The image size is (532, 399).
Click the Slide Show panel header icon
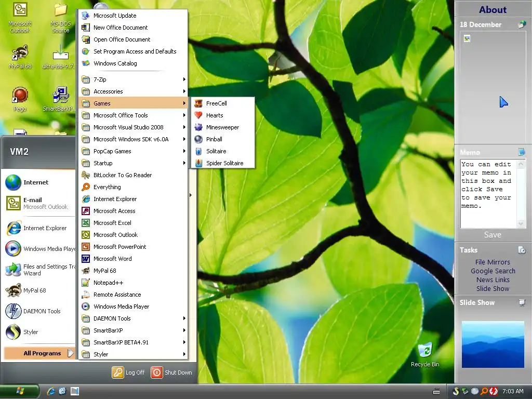pyautogui.click(x=522, y=302)
